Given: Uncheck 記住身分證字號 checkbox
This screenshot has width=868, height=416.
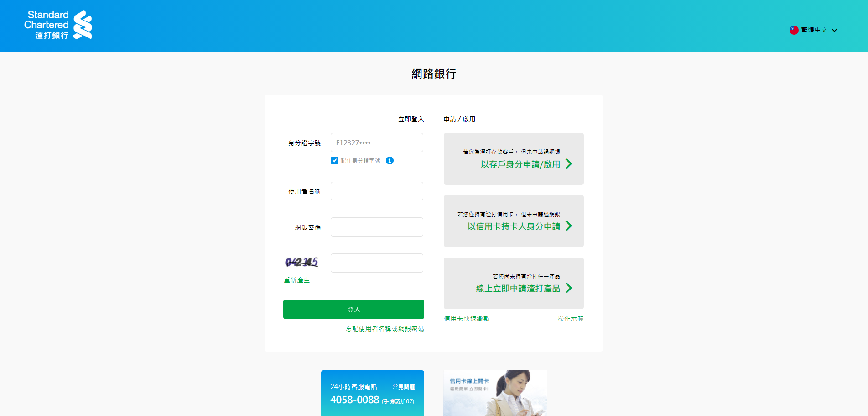Looking at the screenshot, I should coord(334,161).
